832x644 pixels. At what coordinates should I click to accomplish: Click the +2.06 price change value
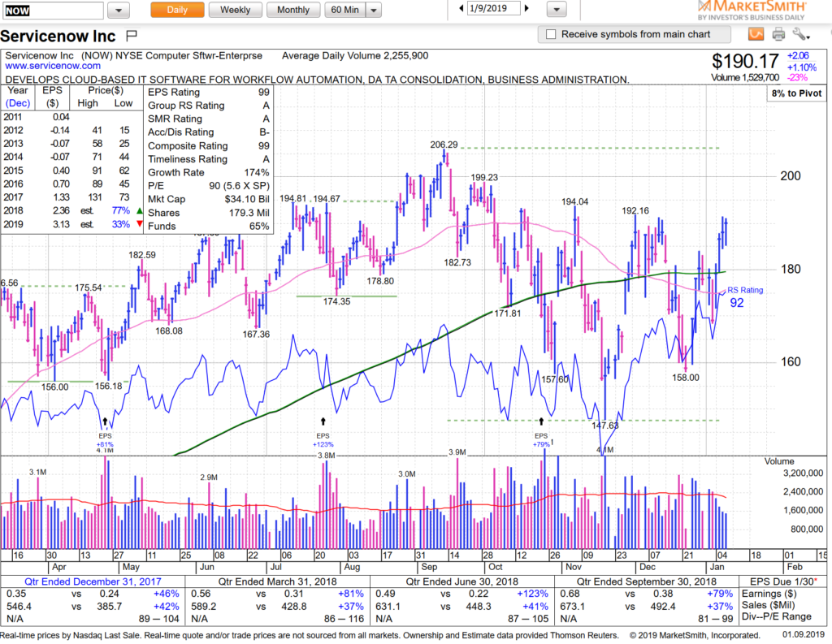pos(798,56)
